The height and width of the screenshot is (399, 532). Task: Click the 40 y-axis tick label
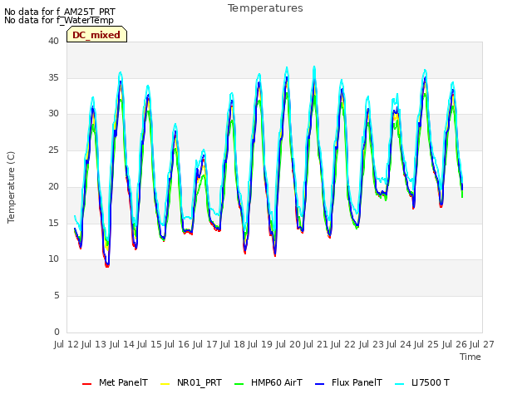[x=53, y=41]
